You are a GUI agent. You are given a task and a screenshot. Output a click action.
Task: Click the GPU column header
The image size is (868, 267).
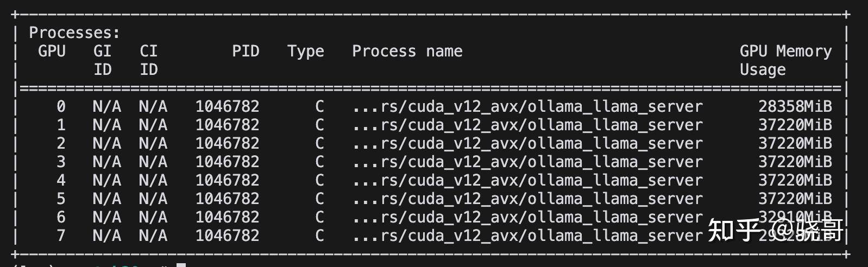pos(52,51)
